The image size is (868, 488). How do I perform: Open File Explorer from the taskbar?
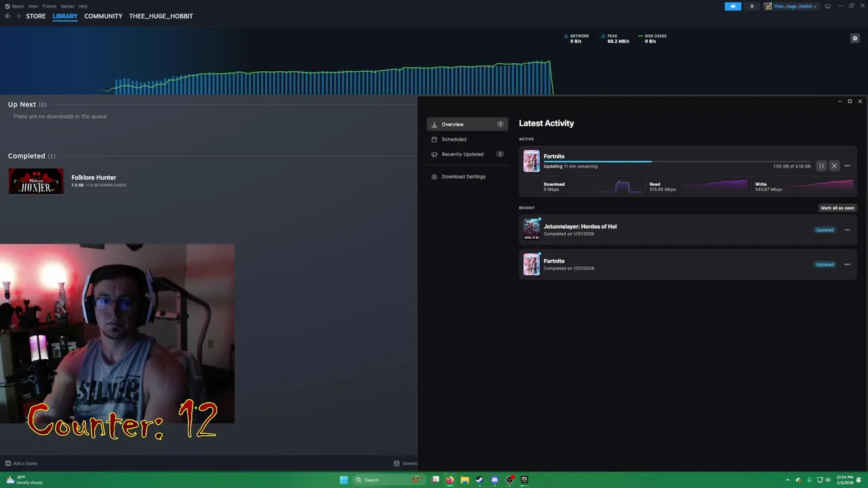[465, 480]
